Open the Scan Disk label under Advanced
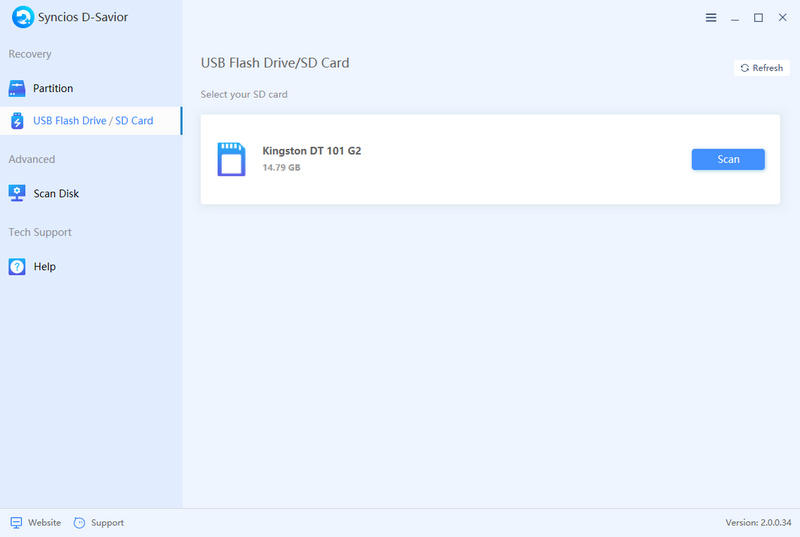Viewport: 800px width, 537px height. pyautogui.click(x=56, y=193)
